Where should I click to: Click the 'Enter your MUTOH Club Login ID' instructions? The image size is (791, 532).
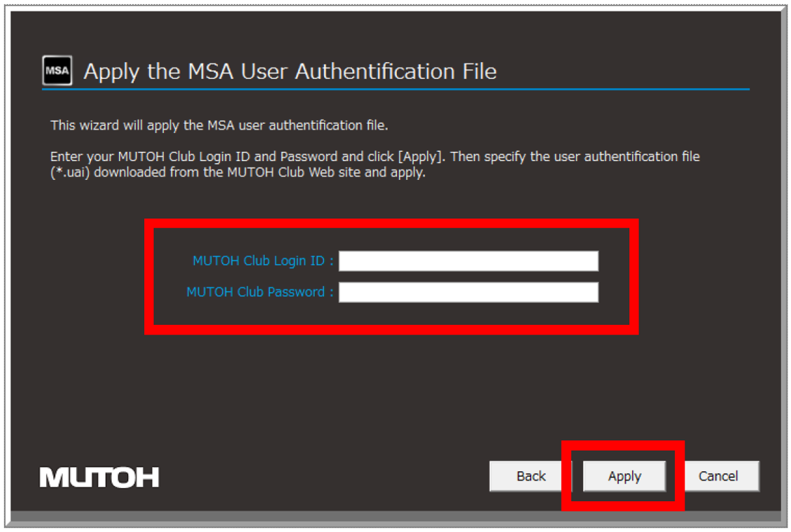click(x=374, y=164)
